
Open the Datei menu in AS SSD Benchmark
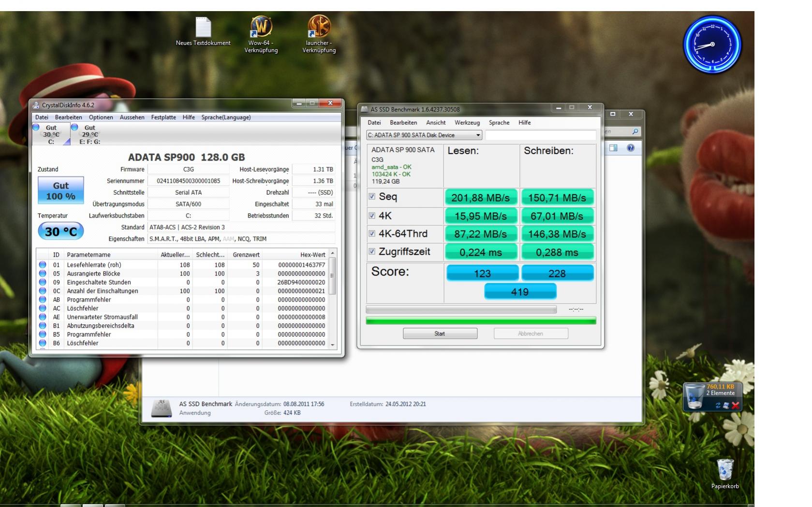[374, 123]
